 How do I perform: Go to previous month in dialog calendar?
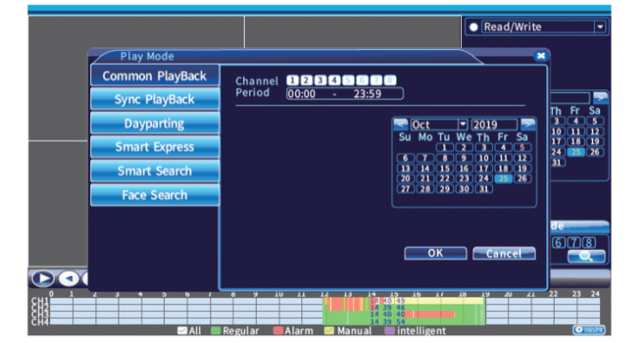click(400, 124)
